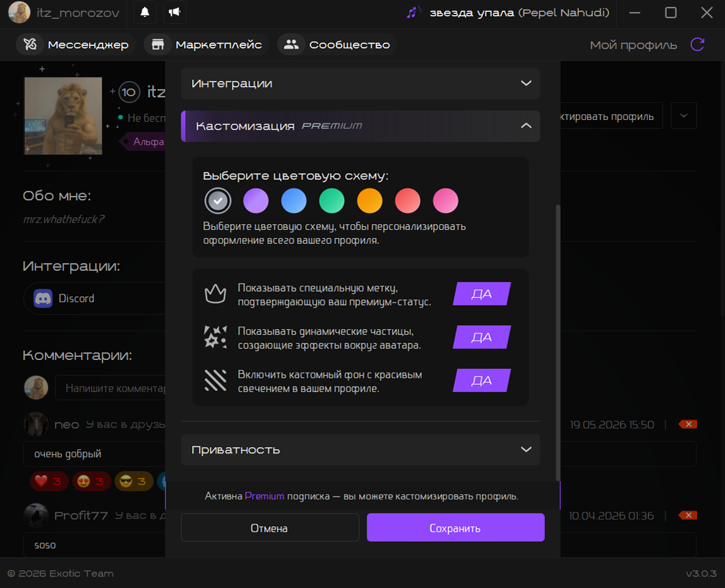Click the itz_morozov username in title bar
725x588 pixels.
point(78,13)
